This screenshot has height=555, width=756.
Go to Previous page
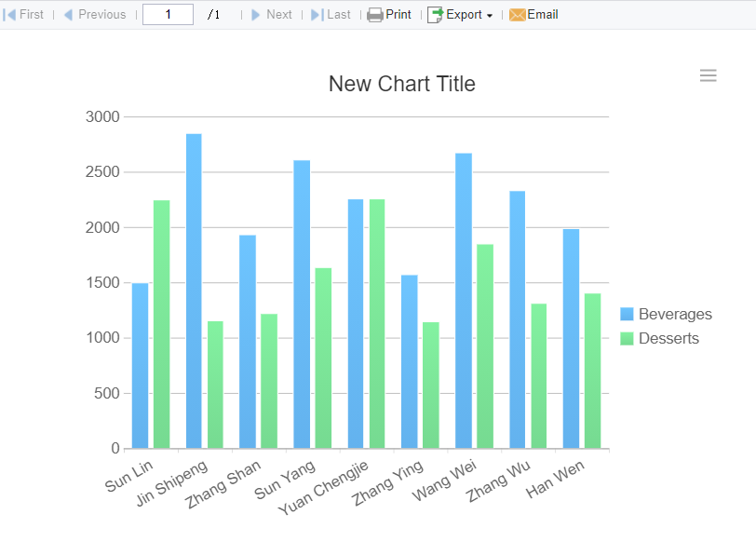point(95,15)
